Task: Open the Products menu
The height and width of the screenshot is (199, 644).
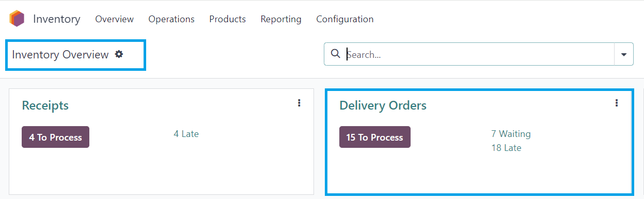Action: [227, 19]
